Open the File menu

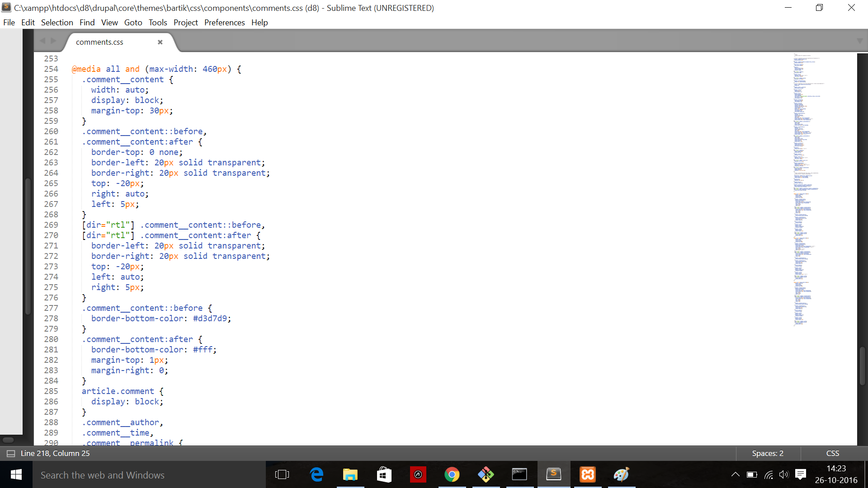(x=9, y=23)
